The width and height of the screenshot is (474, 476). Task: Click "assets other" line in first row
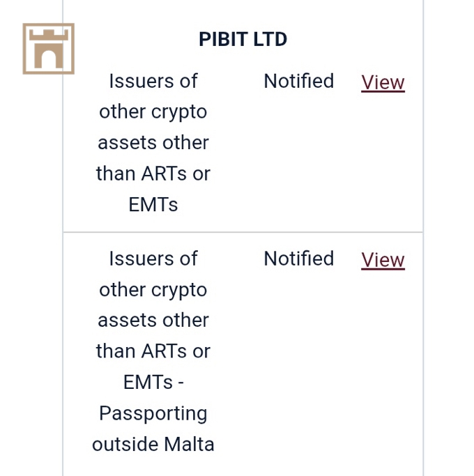click(x=153, y=143)
